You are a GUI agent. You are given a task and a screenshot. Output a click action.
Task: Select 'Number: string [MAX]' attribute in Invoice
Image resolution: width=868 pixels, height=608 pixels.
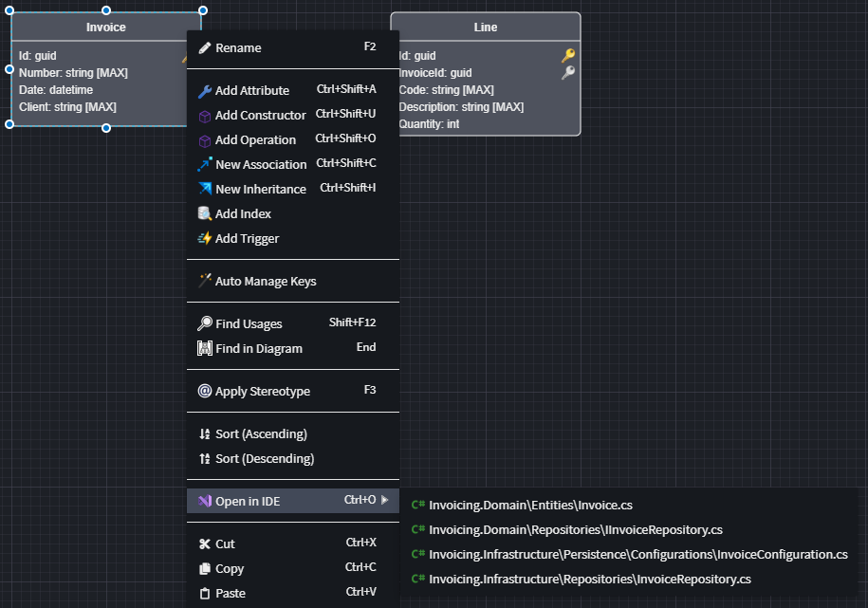pos(73,72)
